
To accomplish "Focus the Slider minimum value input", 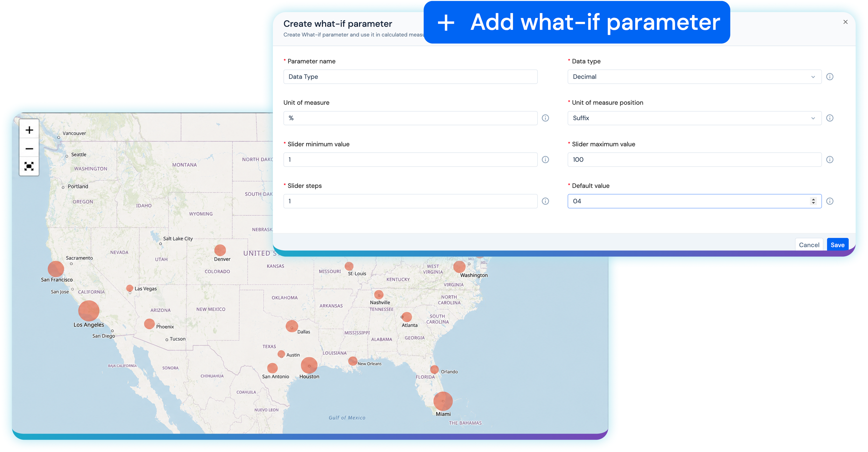I will coord(410,160).
